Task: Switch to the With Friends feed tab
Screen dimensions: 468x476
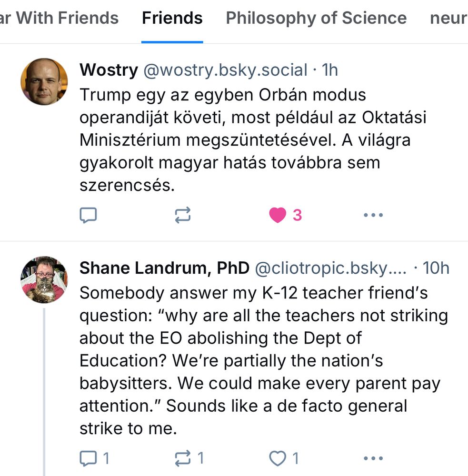Action: (x=60, y=18)
